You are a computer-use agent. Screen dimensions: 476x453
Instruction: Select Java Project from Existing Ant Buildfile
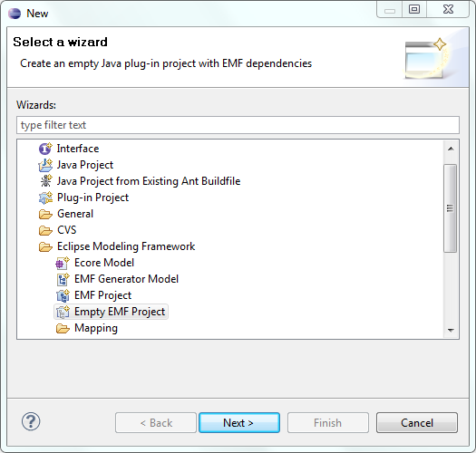point(149,181)
